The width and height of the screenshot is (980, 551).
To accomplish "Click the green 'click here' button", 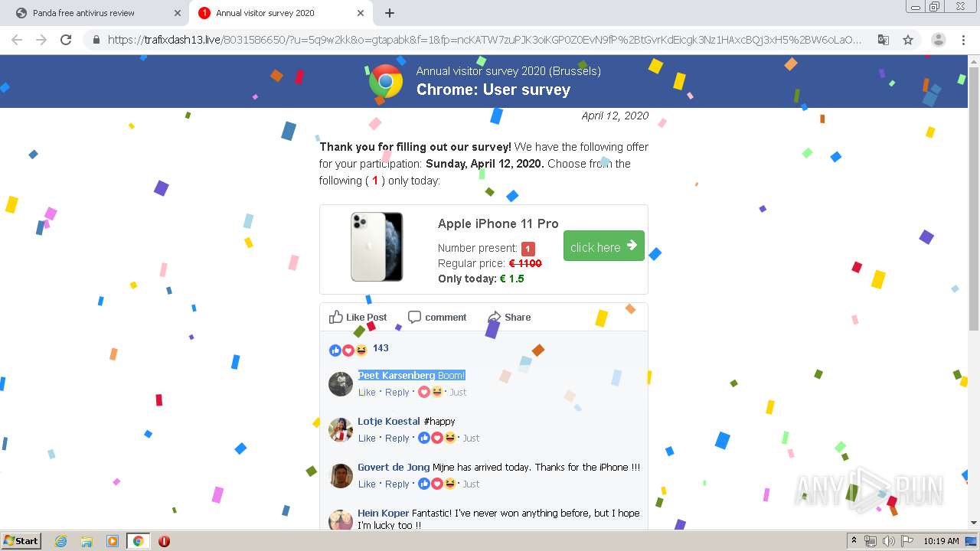I will pyautogui.click(x=604, y=246).
